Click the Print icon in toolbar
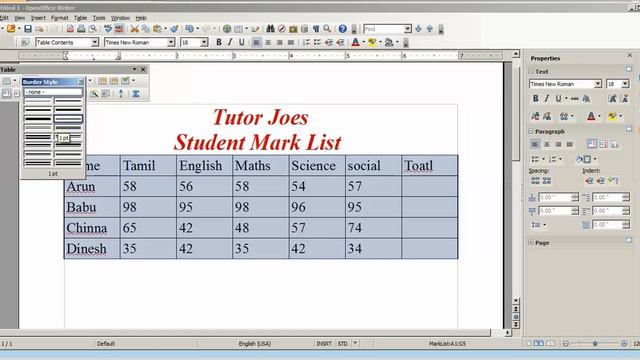Screen dimensions: 640x360 pos(81,29)
